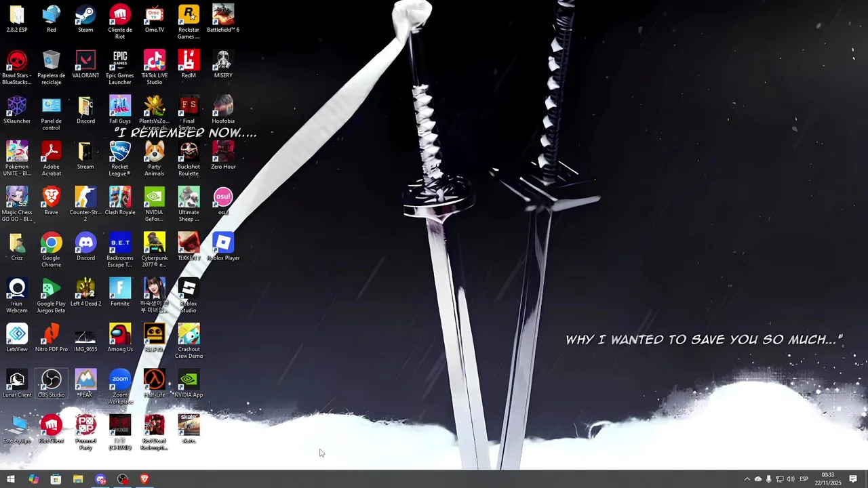Select Red Dead Redemption shortcut
This screenshot has height=488, width=868.
click(x=154, y=432)
